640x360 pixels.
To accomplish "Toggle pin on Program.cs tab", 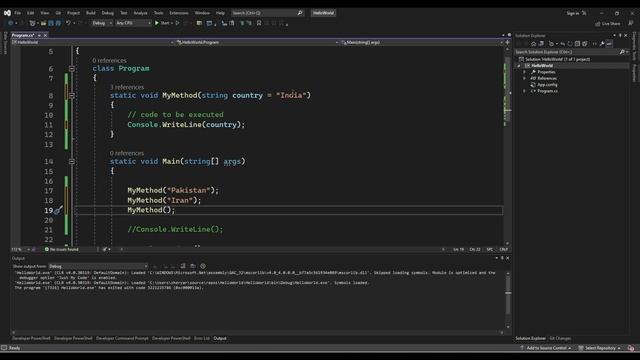I will click(39, 36).
